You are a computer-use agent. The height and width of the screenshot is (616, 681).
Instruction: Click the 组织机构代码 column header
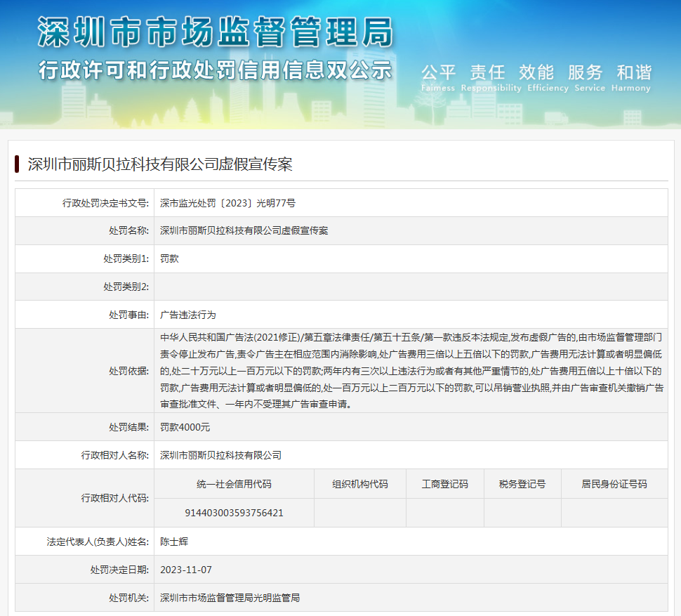360,484
